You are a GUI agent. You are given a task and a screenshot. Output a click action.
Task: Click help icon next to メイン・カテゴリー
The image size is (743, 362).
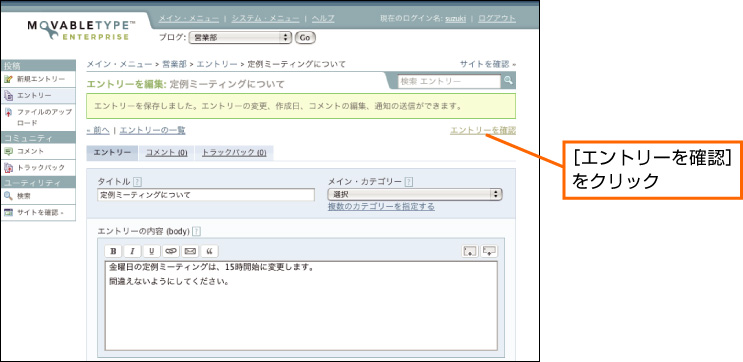point(408,181)
